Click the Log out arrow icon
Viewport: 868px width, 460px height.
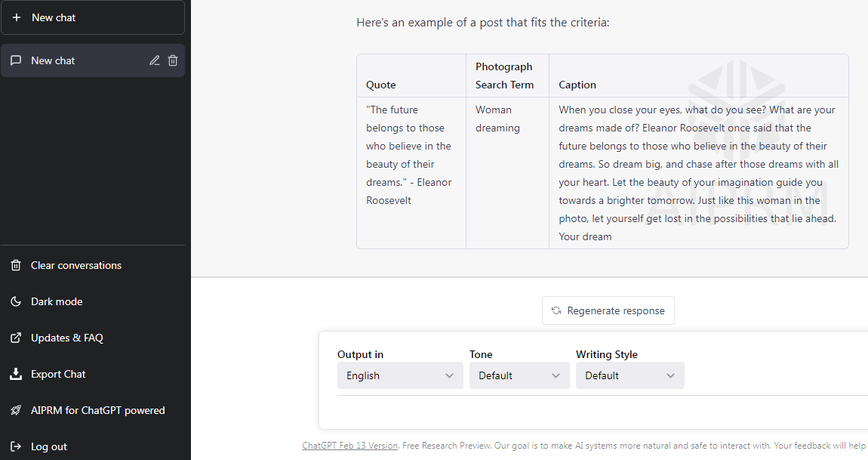pyautogui.click(x=16, y=446)
